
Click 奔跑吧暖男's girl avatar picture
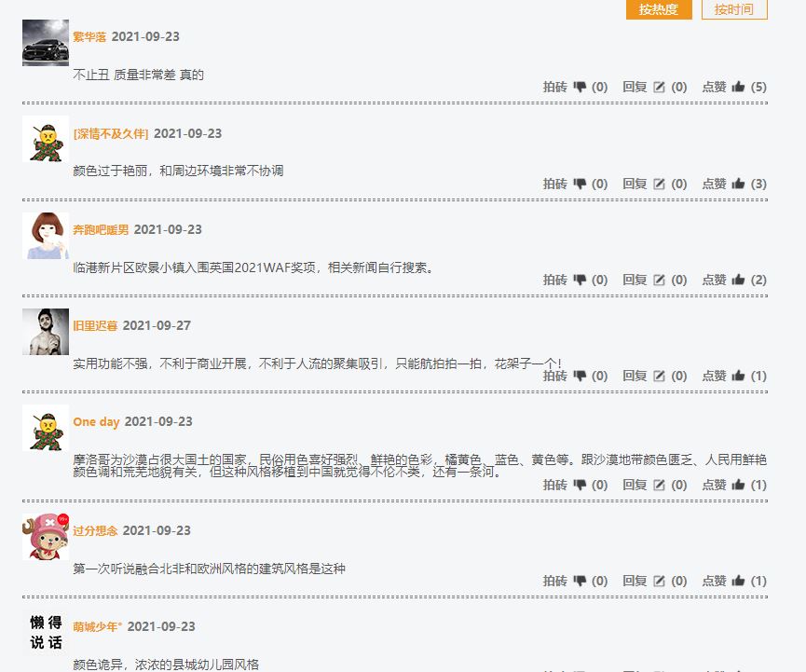[46, 236]
